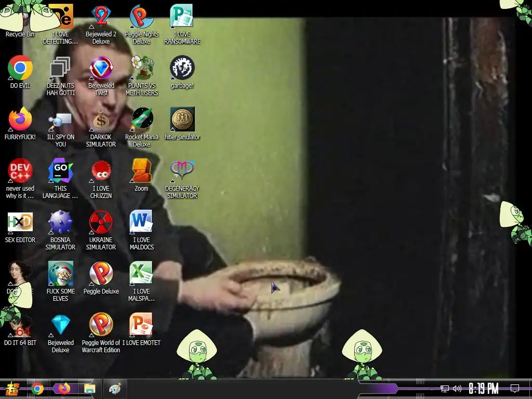This screenshot has height=399, width=532.
Task: Launch the Peggle Deluxe shortcut
Action: (x=101, y=278)
